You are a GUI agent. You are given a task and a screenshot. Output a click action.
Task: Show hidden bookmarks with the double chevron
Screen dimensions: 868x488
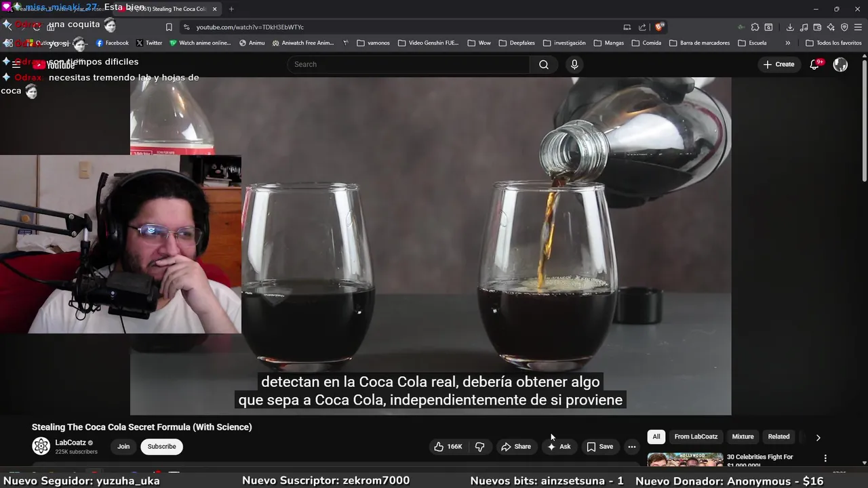[787, 43]
